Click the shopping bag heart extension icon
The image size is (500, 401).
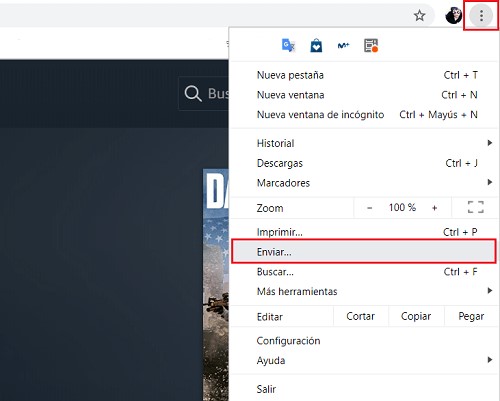pos(316,46)
